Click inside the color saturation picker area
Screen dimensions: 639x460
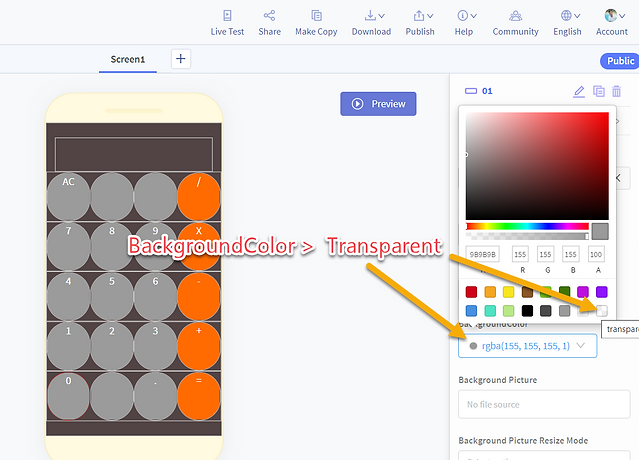point(537,166)
